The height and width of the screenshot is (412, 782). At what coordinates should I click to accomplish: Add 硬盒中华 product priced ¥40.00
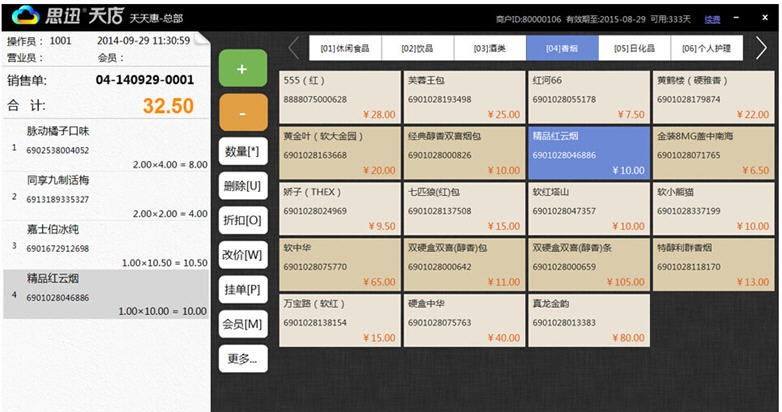[x=464, y=321]
